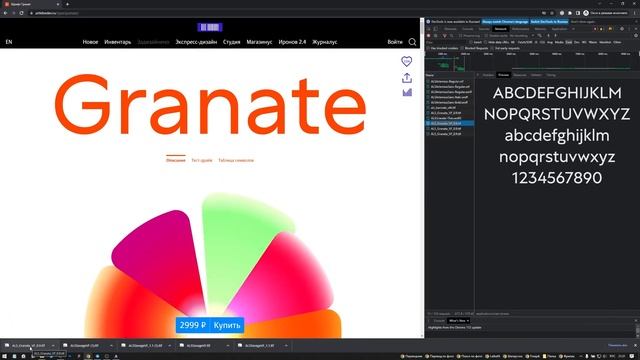
Task: Select the Font filter type
Action: 569,42
